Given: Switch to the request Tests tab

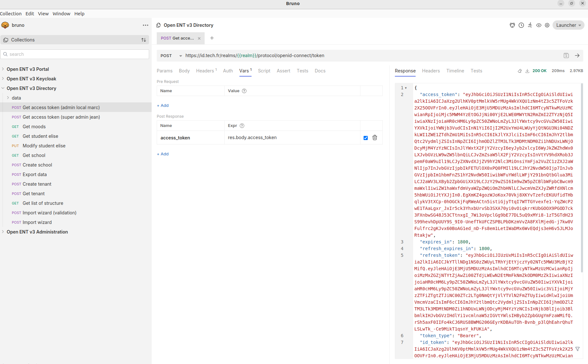Looking at the screenshot, I should click(x=303, y=71).
